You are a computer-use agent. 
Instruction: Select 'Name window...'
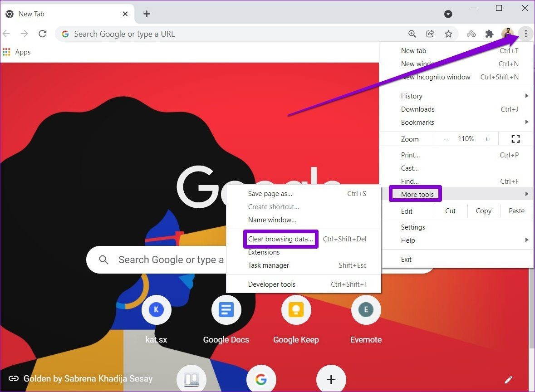coord(304,220)
